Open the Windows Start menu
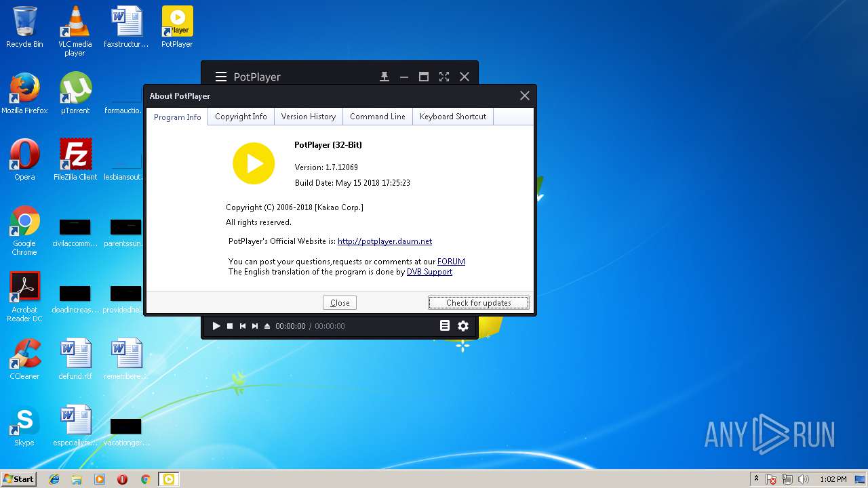This screenshot has width=868, height=488. coord(19,479)
